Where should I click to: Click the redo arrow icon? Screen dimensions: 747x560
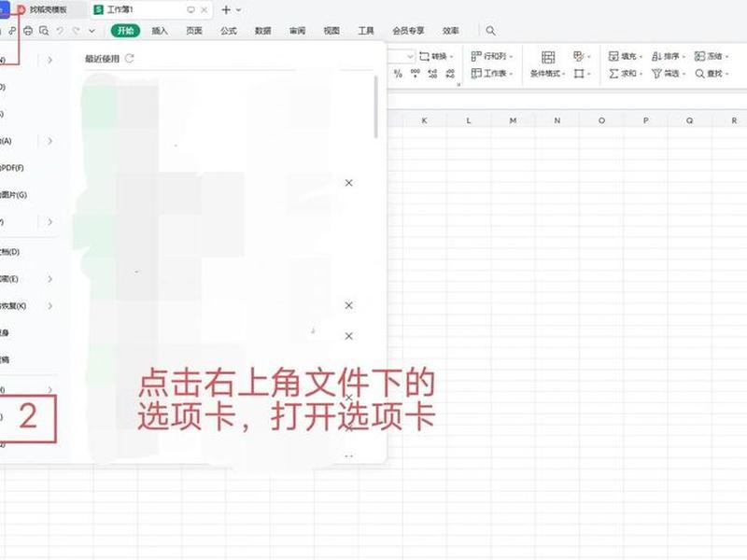coord(76,31)
